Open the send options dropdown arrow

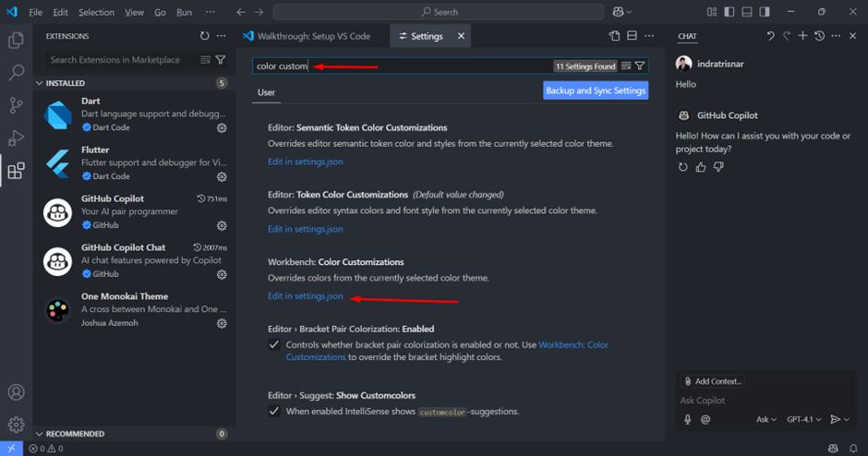click(x=847, y=419)
